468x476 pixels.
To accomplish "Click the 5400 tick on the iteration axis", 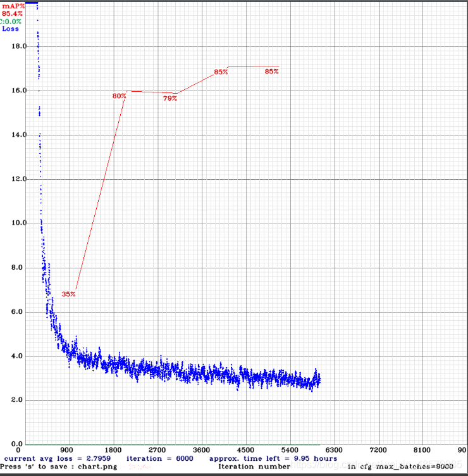I will tap(290, 450).
